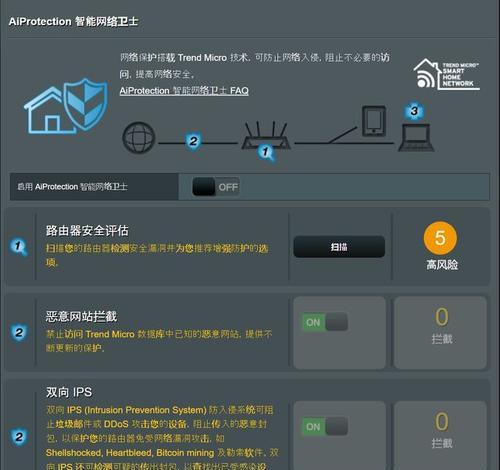The width and height of the screenshot is (500, 470).
Task: Click the 双向 IPS 0 拦截 counter
Action: tap(441, 435)
